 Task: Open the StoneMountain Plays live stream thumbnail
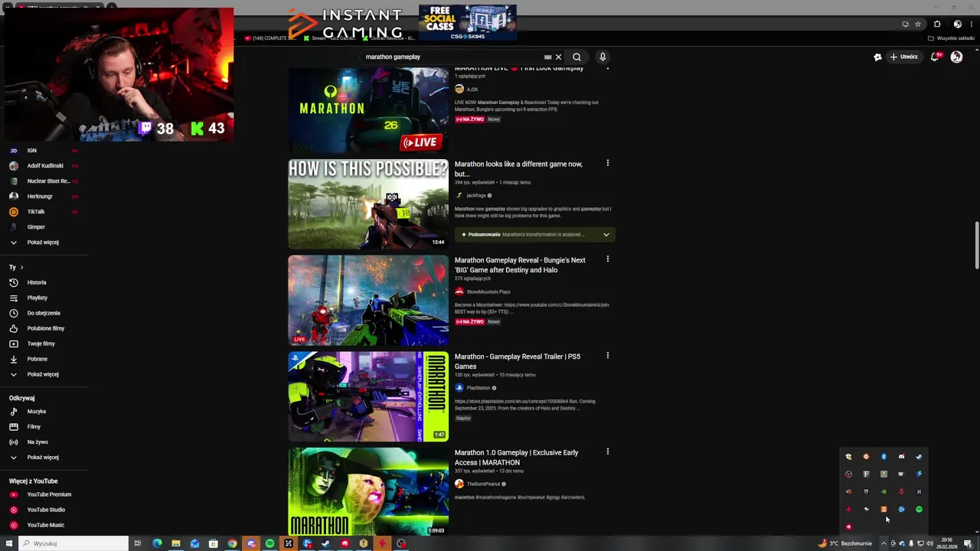click(x=368, y=300)
